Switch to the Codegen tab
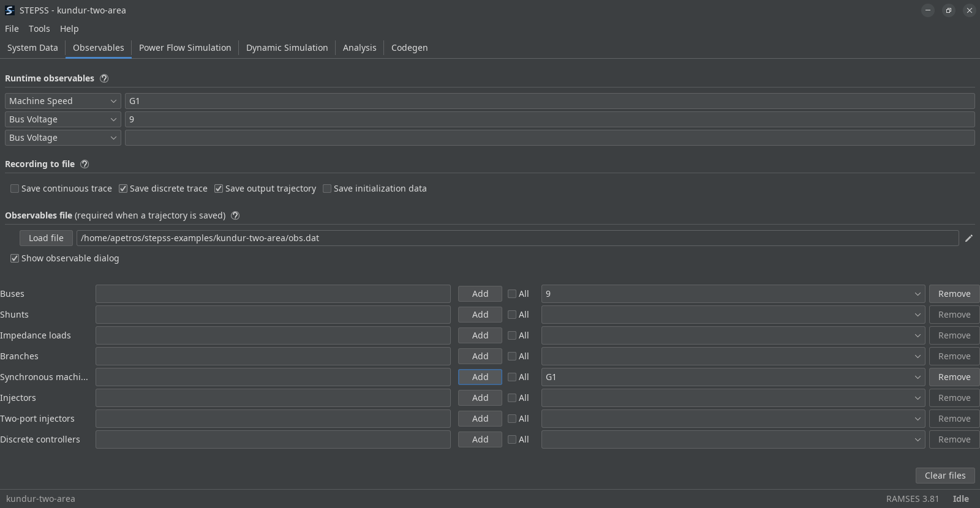The image size is (980, 508). coord(410,48)
